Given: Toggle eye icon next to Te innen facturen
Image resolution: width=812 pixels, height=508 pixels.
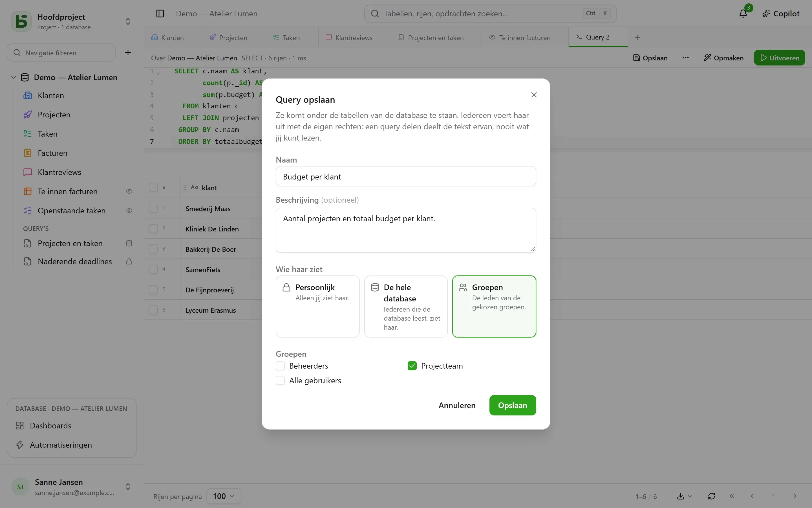Looking at the screenshot, I should 129,192.
